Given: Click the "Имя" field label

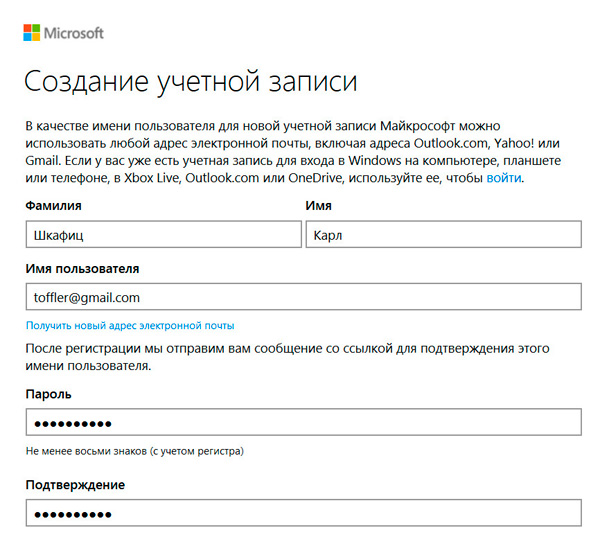Looking at the screenshot, I should point(318,206).
